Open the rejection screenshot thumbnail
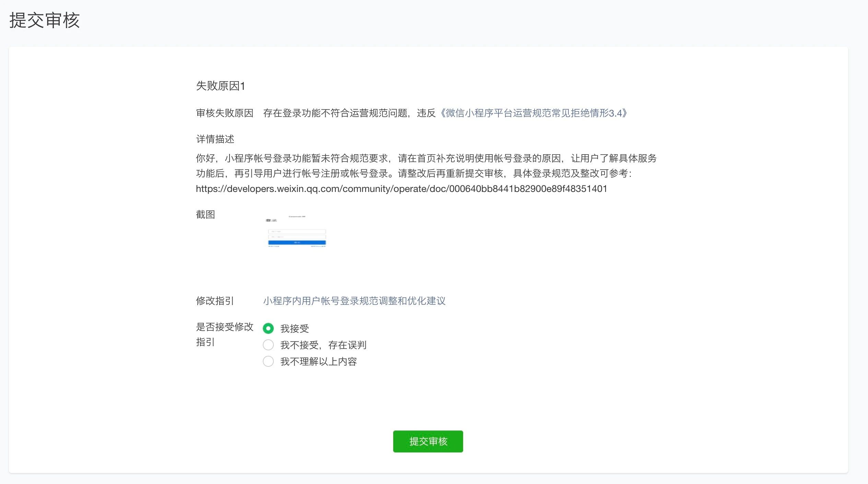 297,231
